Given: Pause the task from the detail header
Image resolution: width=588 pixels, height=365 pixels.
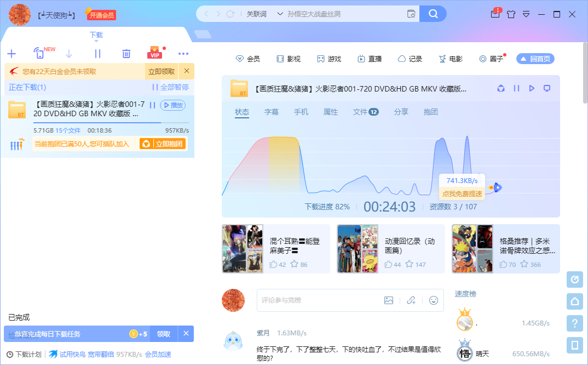Looking at the screenshot, I should pos(516,89).
